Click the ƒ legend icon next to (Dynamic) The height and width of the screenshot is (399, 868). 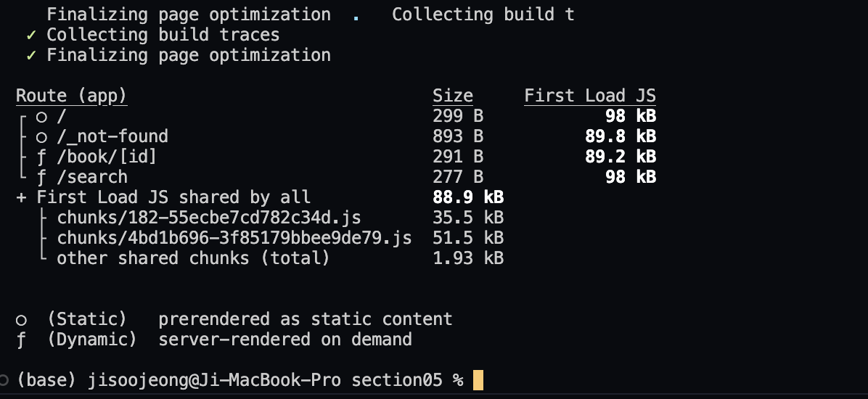[x=21, y=340]
